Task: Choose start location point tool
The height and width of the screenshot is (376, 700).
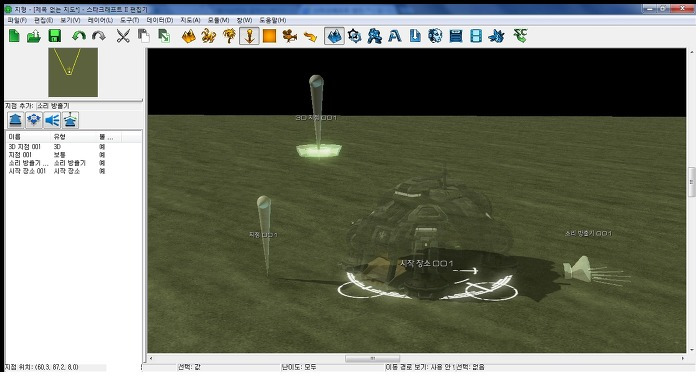Action: click(34, 120)
